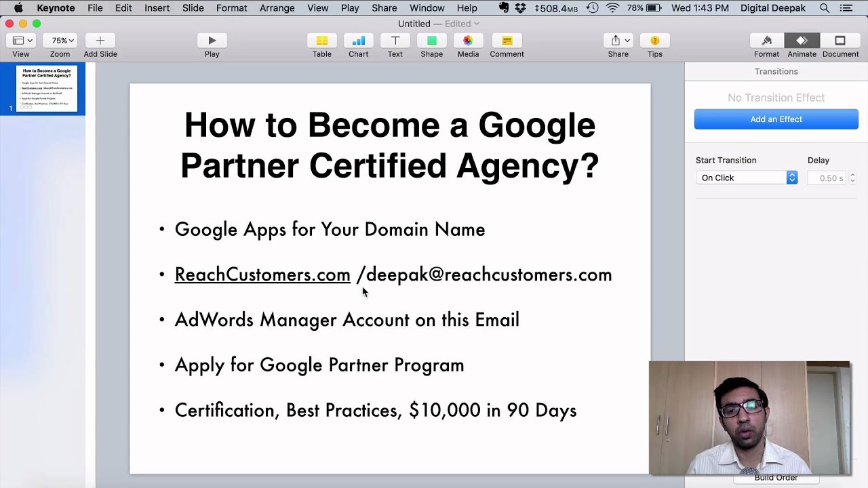Click the Wed 1:43 PM clock
Screen dimensions: 868x488
coord(700,8)
